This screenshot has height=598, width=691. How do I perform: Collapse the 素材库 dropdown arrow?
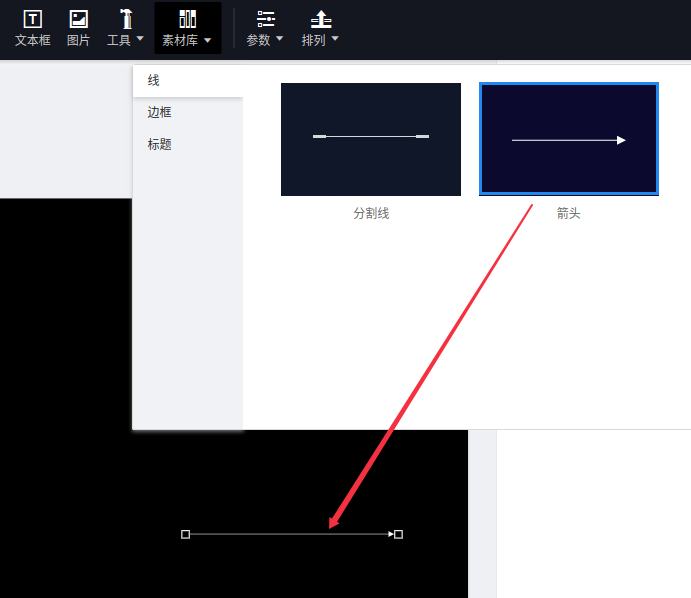(207, 41)
